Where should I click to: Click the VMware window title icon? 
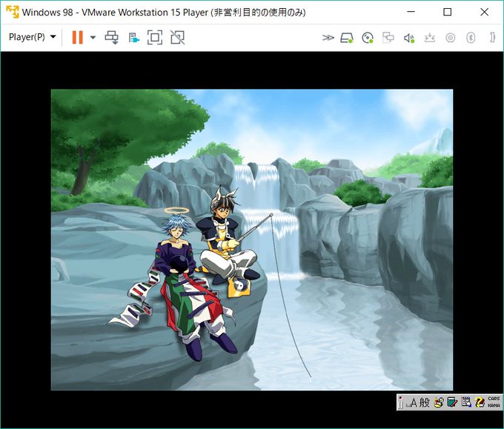click(13, 12)
